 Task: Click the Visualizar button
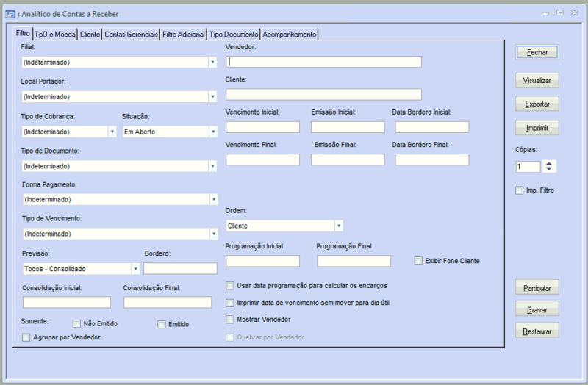coord(537,81)
